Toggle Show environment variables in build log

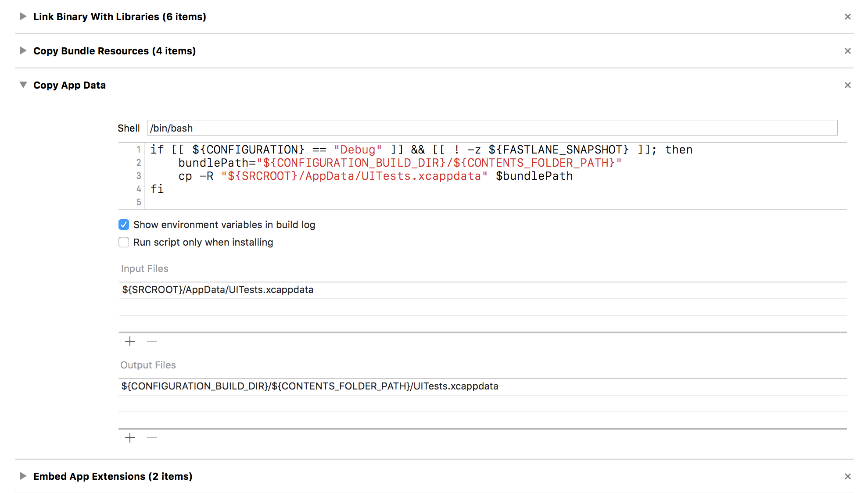click(123, 225)
